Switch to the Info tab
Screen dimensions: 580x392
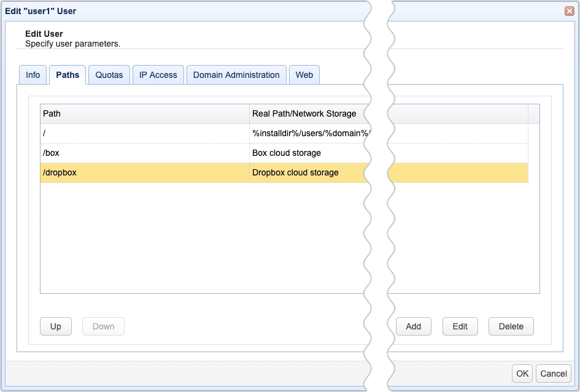(x=33, y=74)
